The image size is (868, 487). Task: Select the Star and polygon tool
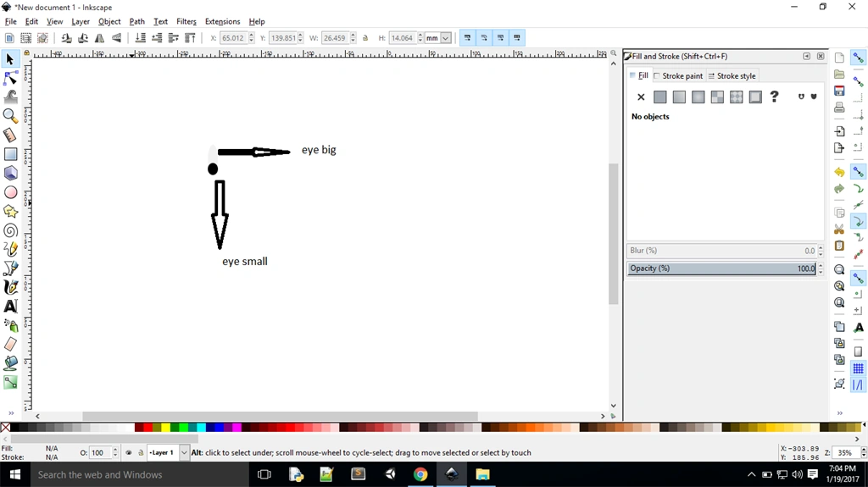click(10, 212)
